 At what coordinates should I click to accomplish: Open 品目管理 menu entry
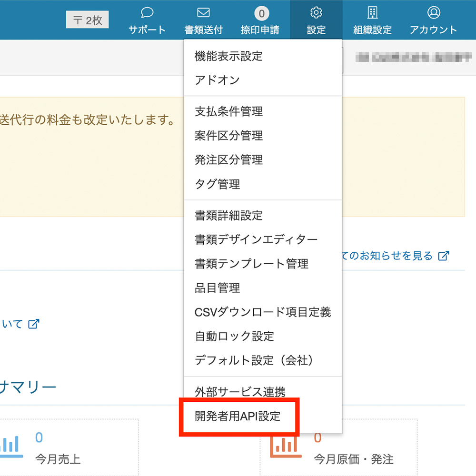coord(217,288)
